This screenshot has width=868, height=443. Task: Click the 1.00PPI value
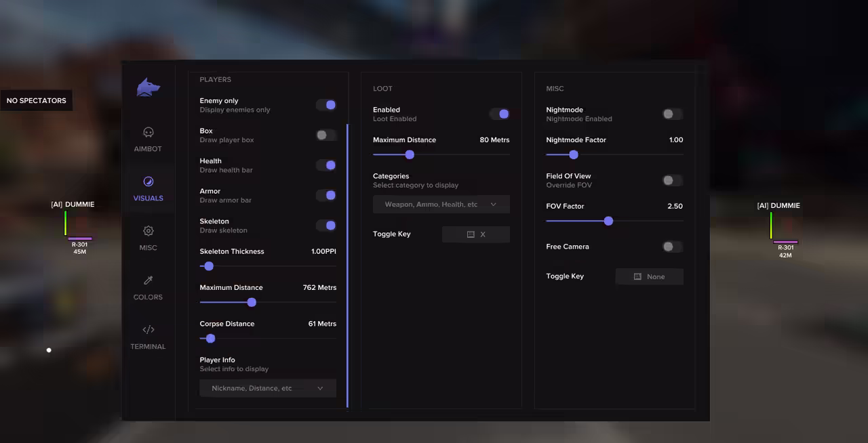pyautogui.click(x=323, y=251)
